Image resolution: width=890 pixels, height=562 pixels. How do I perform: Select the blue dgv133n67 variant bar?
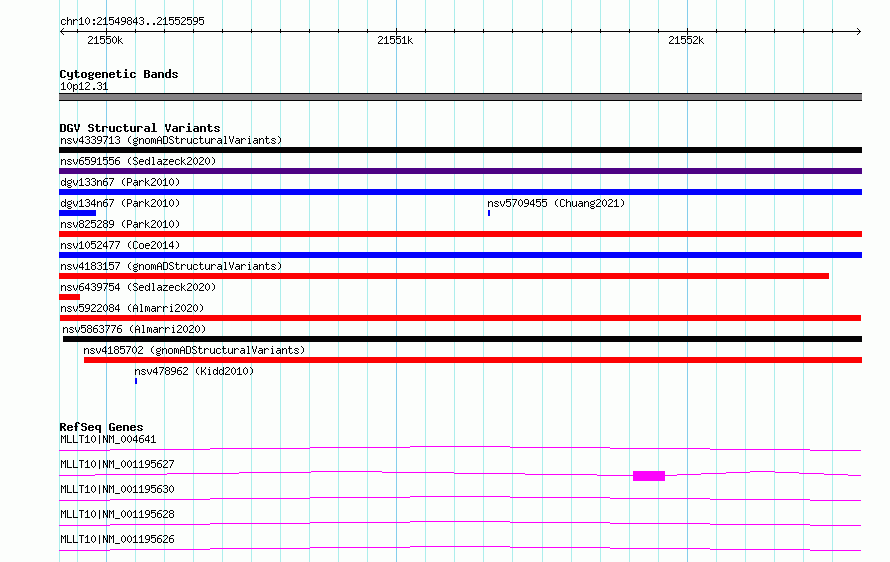tap(460, 192)
